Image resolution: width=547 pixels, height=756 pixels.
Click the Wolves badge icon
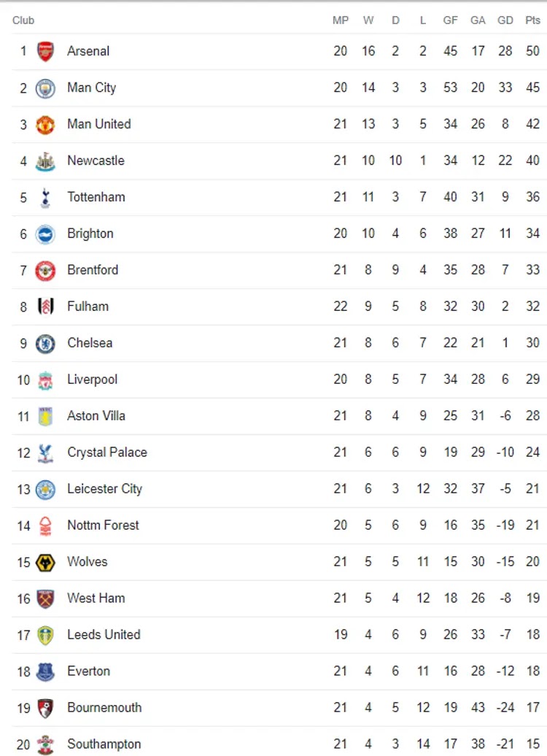click(x=45, y=563)
